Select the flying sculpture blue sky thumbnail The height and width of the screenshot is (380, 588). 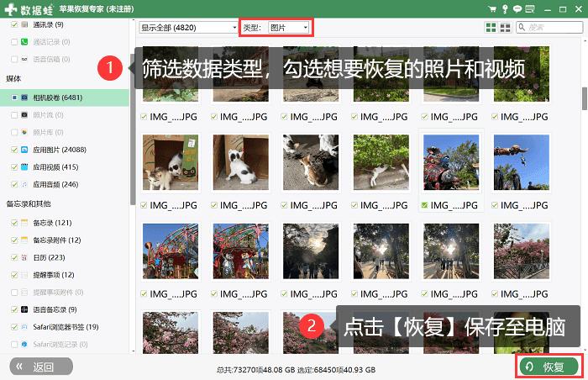[522, 162]
